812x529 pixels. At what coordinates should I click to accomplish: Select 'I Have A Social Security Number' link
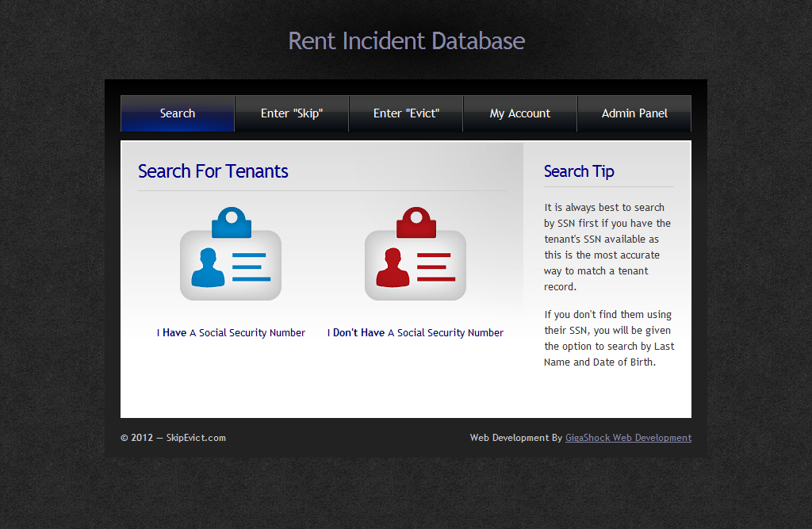pyautogui.click(x=231, y=332)
